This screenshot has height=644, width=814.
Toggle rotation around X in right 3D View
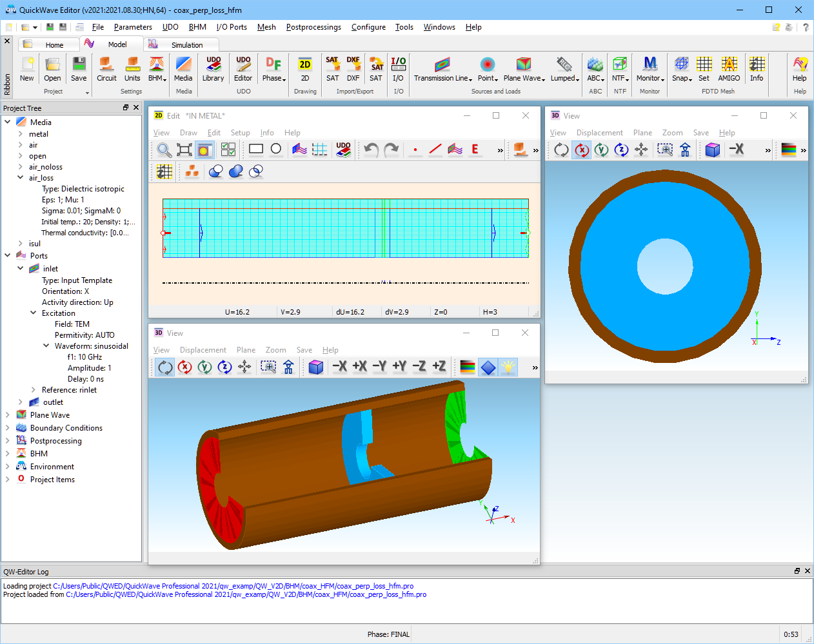coord(582,150)
